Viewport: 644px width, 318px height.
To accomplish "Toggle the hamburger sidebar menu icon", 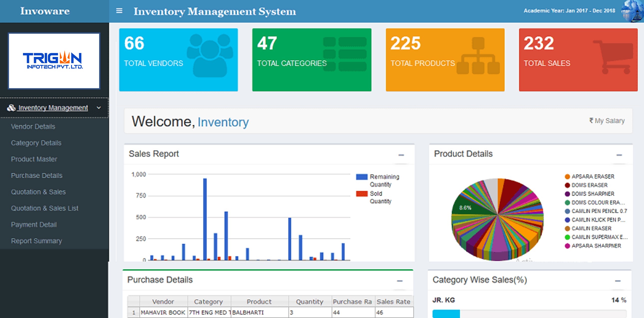I will click(119, 11).
